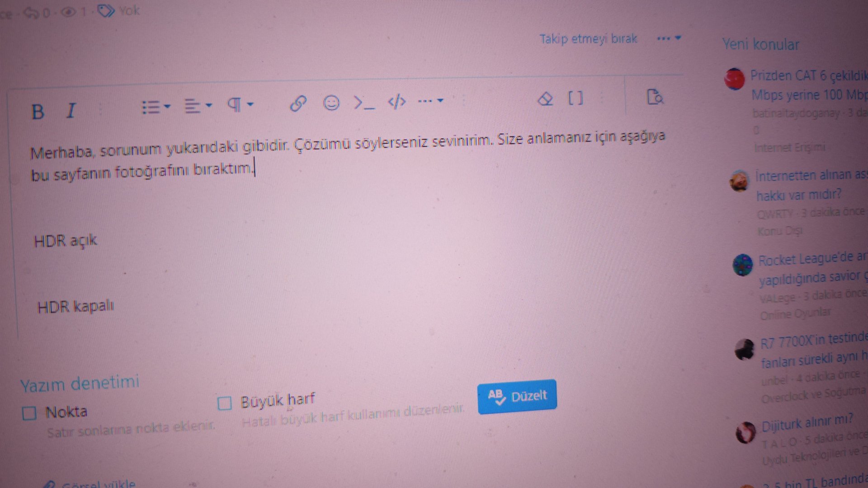This screenshot has height=488, width=868.
Task: Expand the text alignment dropdown
Action: coord(198,106)
